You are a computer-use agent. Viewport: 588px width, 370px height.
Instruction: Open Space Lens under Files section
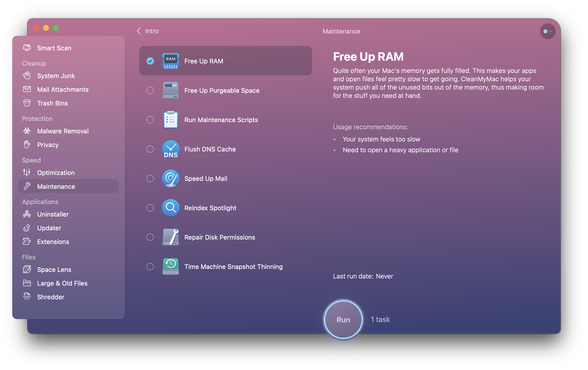(55, 269)
